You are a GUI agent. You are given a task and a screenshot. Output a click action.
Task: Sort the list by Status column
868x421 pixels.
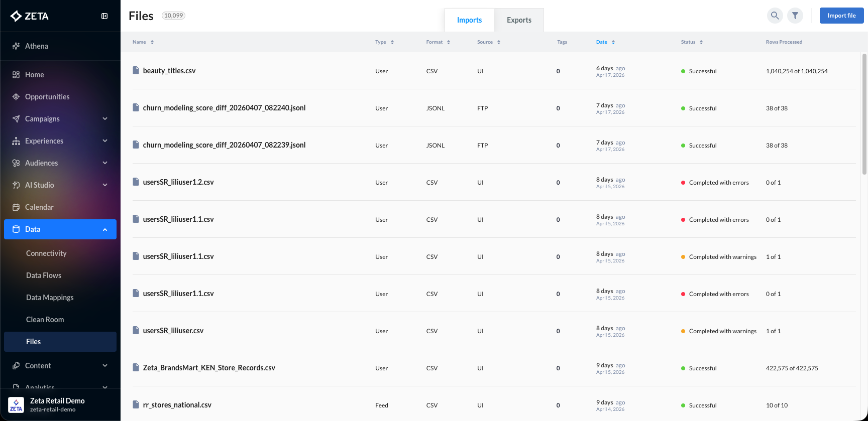point(692,42)
